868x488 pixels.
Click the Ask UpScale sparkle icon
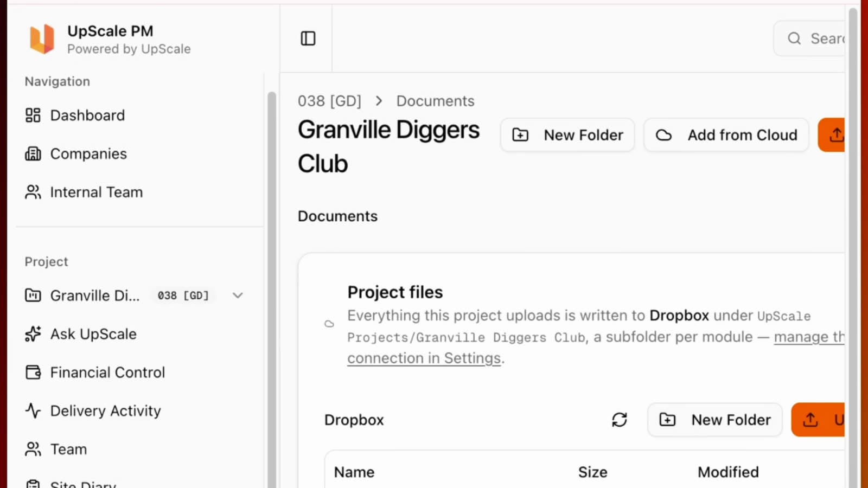33,334
